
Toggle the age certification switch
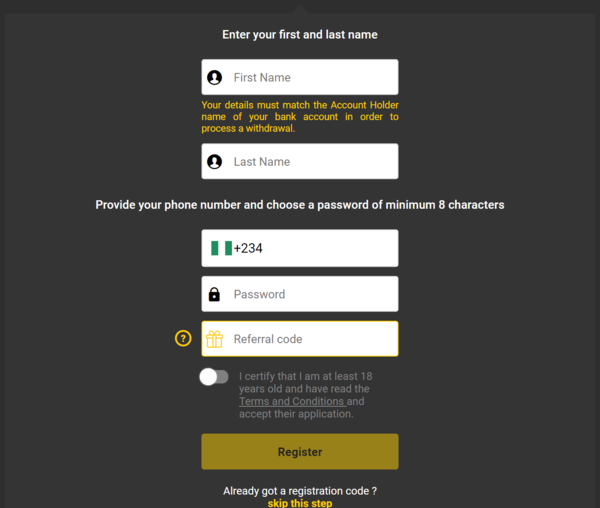[x=214, y=377]
